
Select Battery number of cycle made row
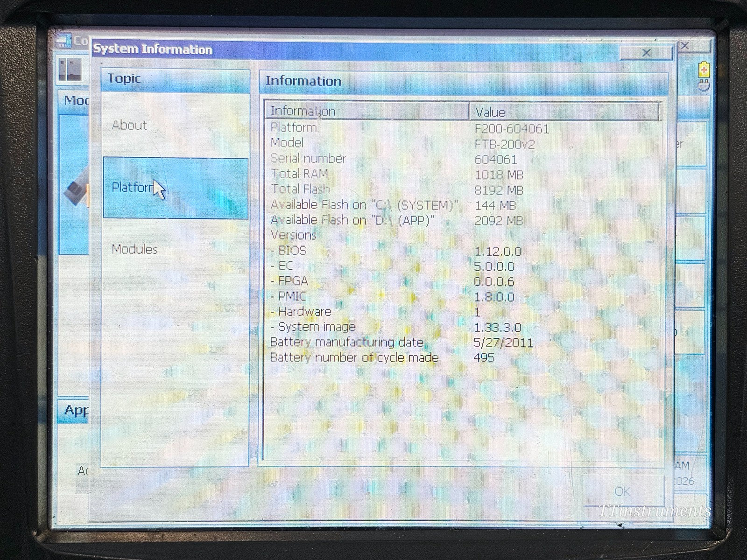463,358
